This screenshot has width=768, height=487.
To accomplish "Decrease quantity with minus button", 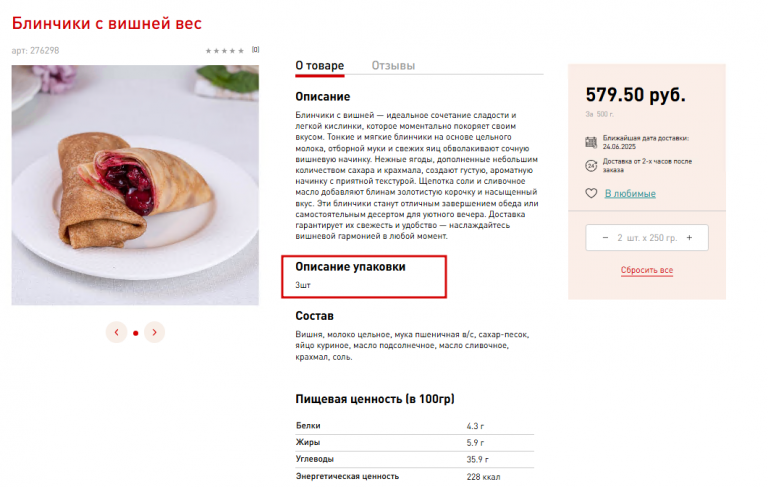I will point(605,238).
